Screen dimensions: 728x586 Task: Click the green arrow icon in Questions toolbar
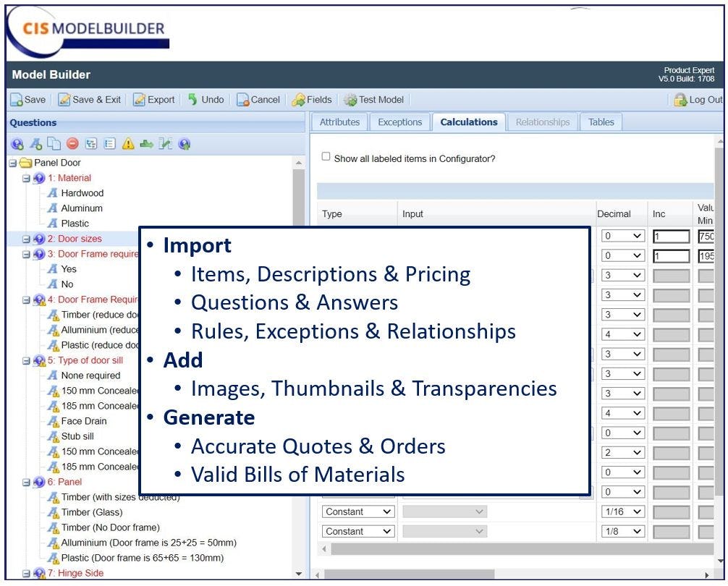[147, 144]
